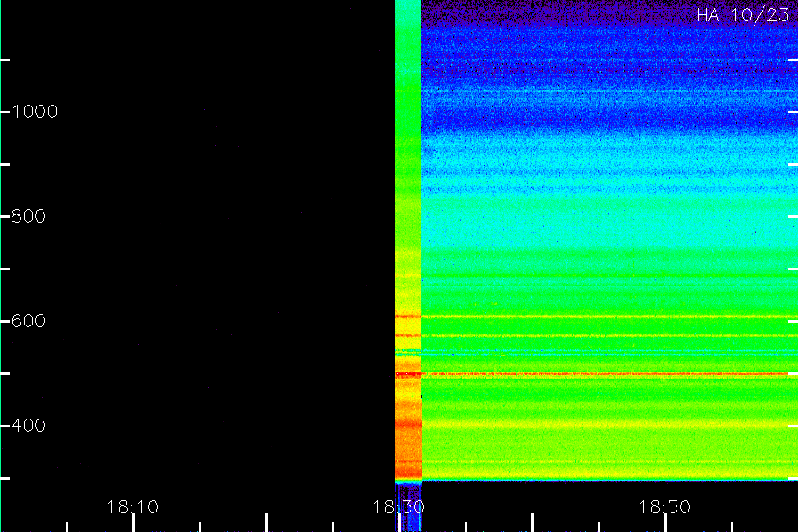Image resolution: width=798 pixels, height=532 pixels.
Task: Click the HA 10/23 station date label
Action: pos(742,15)
